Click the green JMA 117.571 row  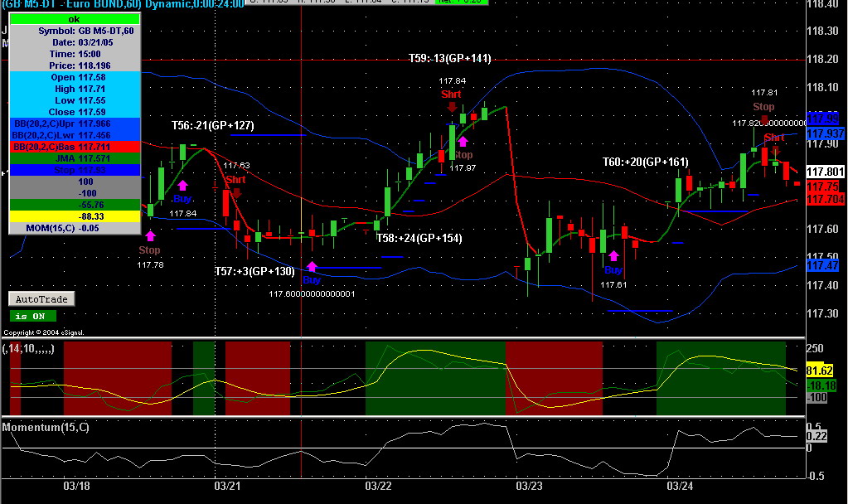[x=75, y=158]
